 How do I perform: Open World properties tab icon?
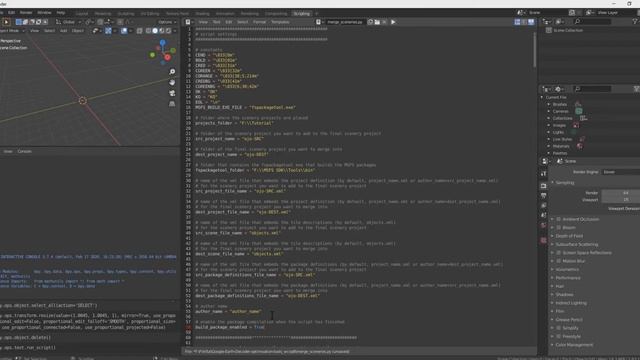click(543, 225)
